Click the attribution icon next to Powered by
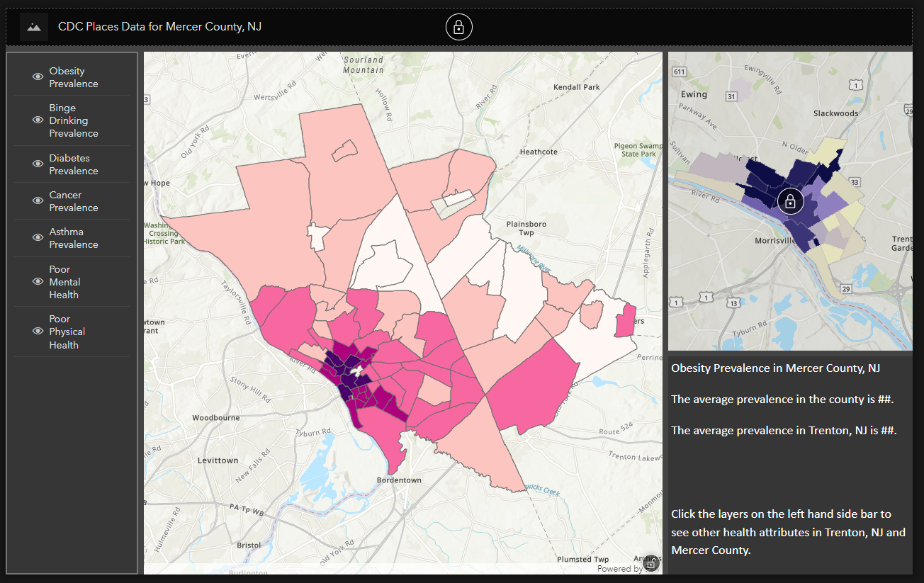 (650, 563)
